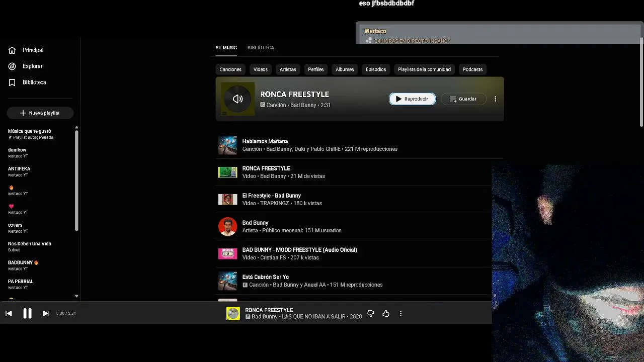
Task: Click sidebar playlist scrollbar down arrow
Action: click(x=76, y=296)
